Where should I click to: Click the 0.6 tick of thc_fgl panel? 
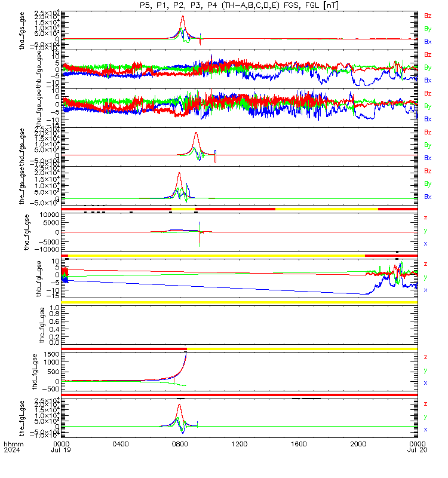[x=54, y=321]
